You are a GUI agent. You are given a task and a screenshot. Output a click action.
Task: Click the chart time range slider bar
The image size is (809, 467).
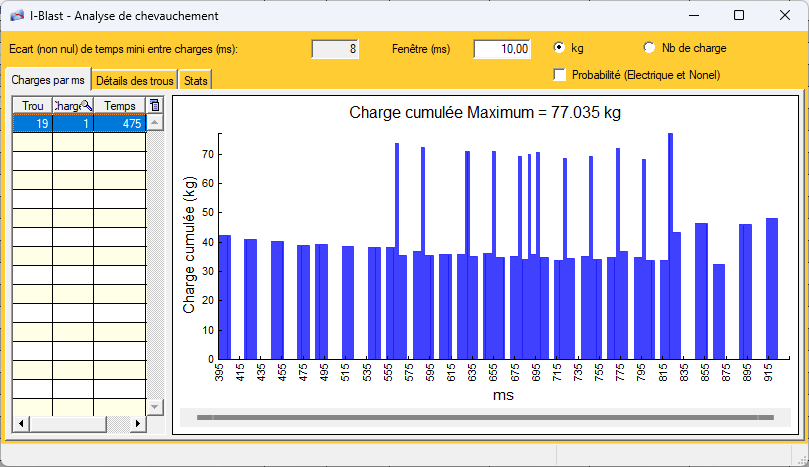(x=485, y=417)
